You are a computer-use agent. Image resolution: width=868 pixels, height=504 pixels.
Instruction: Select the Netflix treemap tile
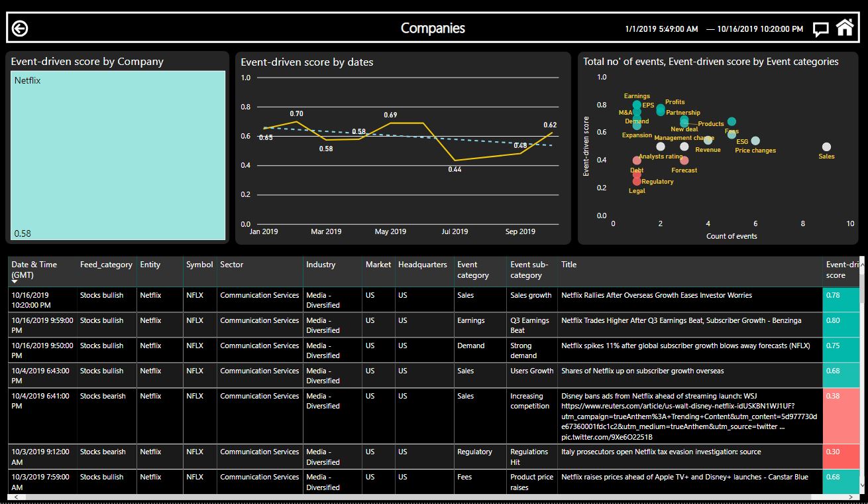pos(119,156)
